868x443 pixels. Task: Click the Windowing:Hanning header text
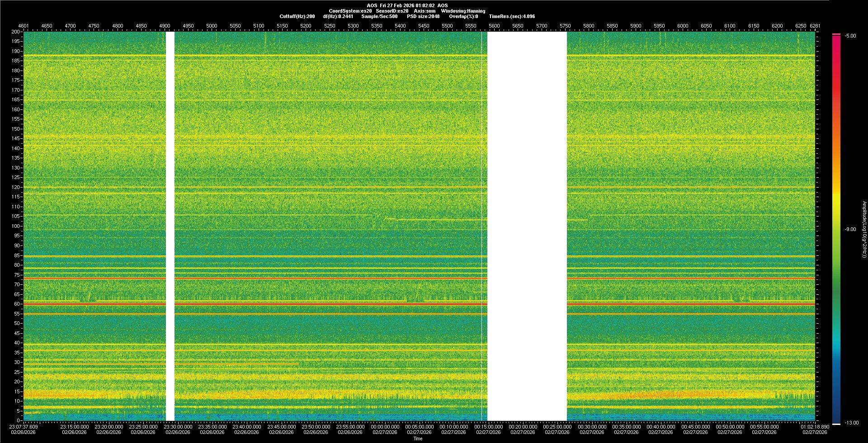463,11
